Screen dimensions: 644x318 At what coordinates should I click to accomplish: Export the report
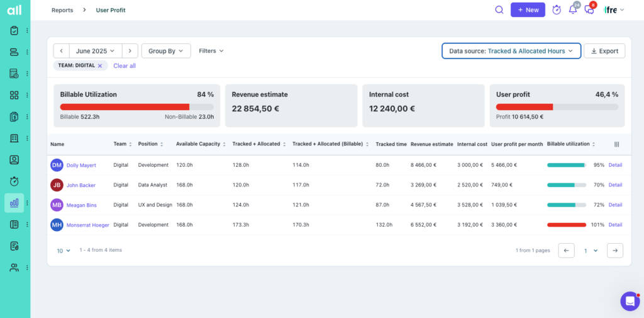(x=604, y=51)
